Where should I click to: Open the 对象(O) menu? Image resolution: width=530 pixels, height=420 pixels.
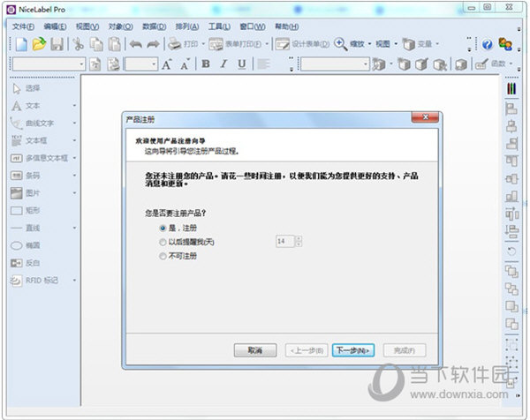pyautogui.click(x=121, y=26)
